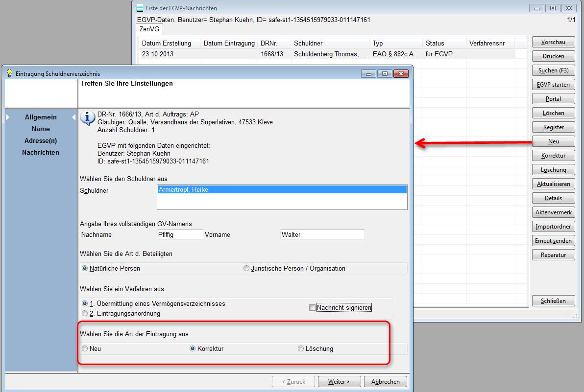The height and width of the screenshot is (392, 584).
Task: Open the Name step in the sidebar
Action: coord(41,129)
